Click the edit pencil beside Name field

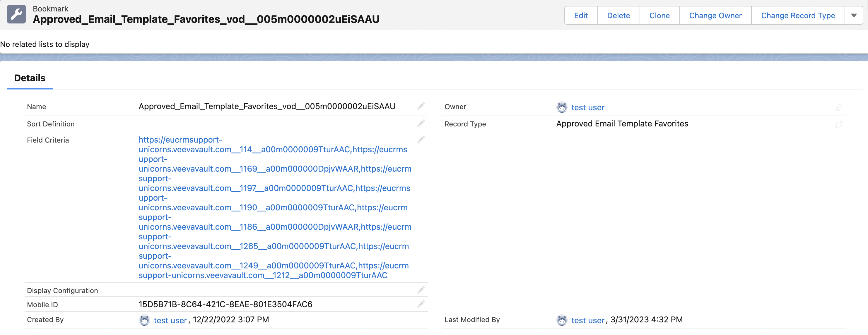(x=421, y=106)
